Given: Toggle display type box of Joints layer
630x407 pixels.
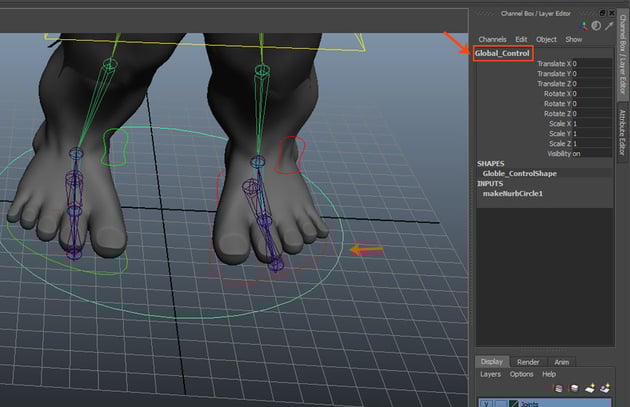Looking at the screenshot, I should (x=499, y=403).
